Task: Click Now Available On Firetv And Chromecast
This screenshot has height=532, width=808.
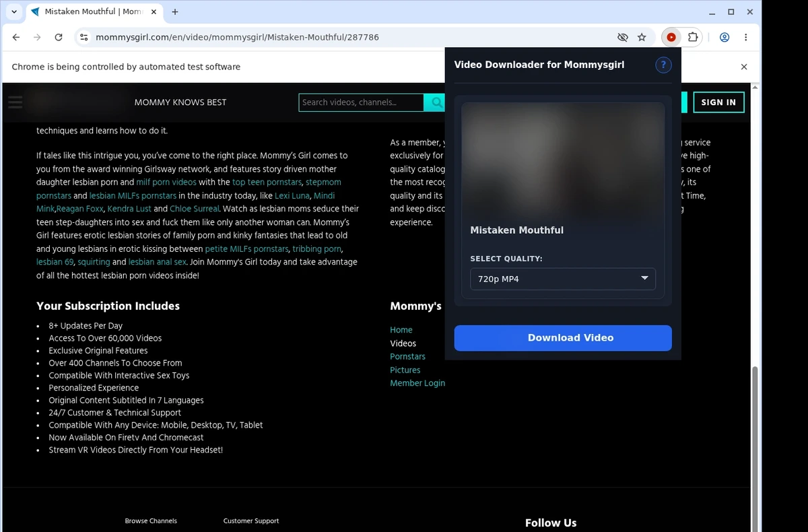Action: (126, 438)
